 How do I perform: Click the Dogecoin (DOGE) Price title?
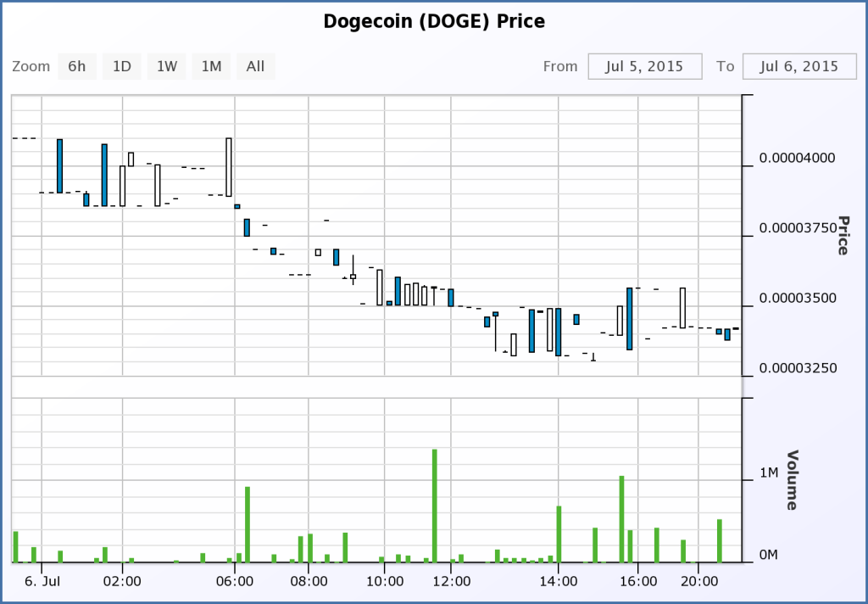click(x=434, y=21)
